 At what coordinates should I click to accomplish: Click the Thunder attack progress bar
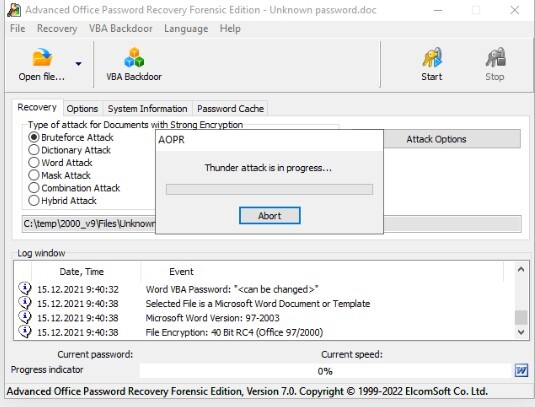tap(269, 189)
